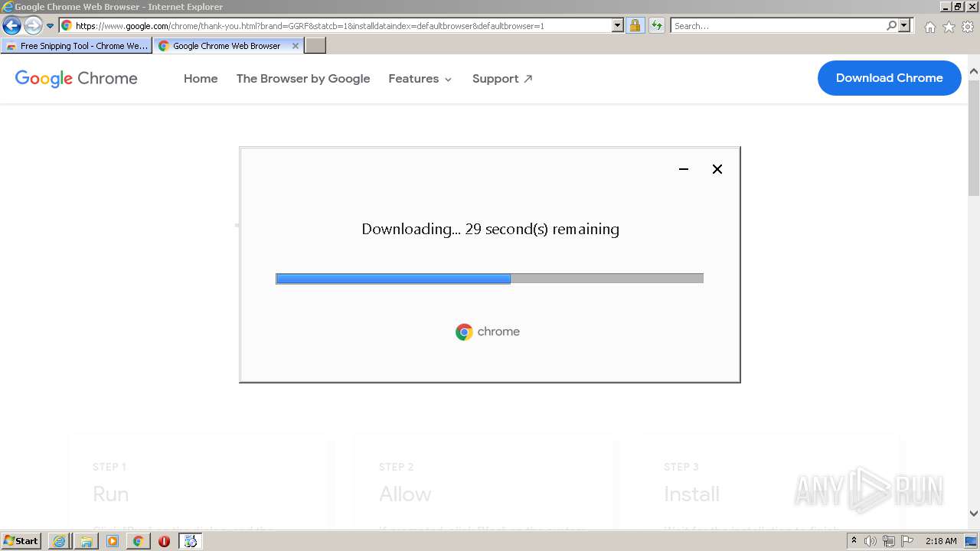Open the Support external link

point(502,78)
